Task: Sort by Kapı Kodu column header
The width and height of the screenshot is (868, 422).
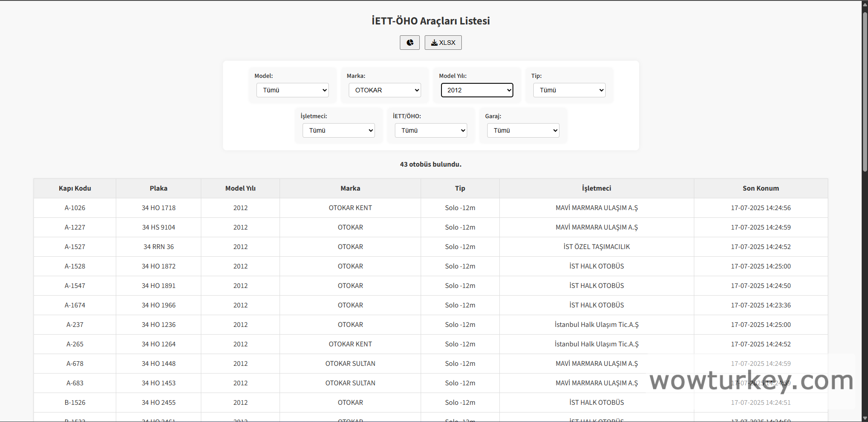Action: click(x=75, y=188)
